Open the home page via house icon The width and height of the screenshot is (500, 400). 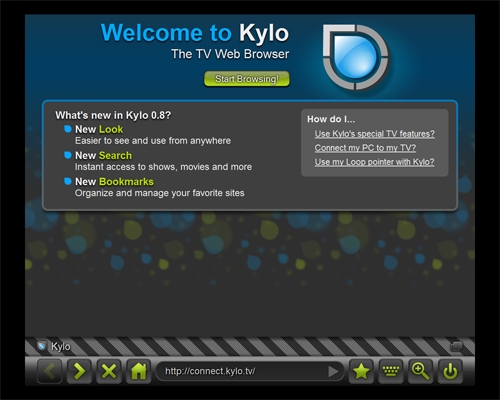[139, 371]
